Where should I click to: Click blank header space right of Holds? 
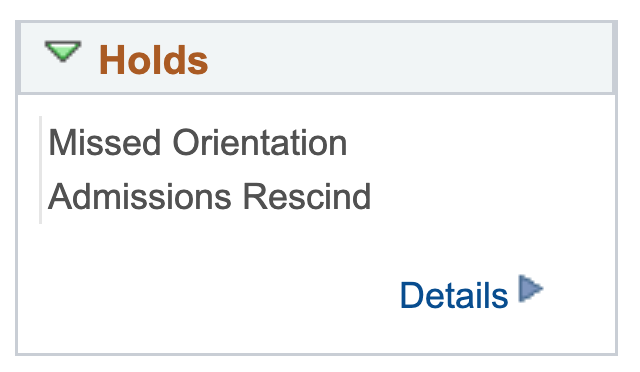[x=408, y=58]
